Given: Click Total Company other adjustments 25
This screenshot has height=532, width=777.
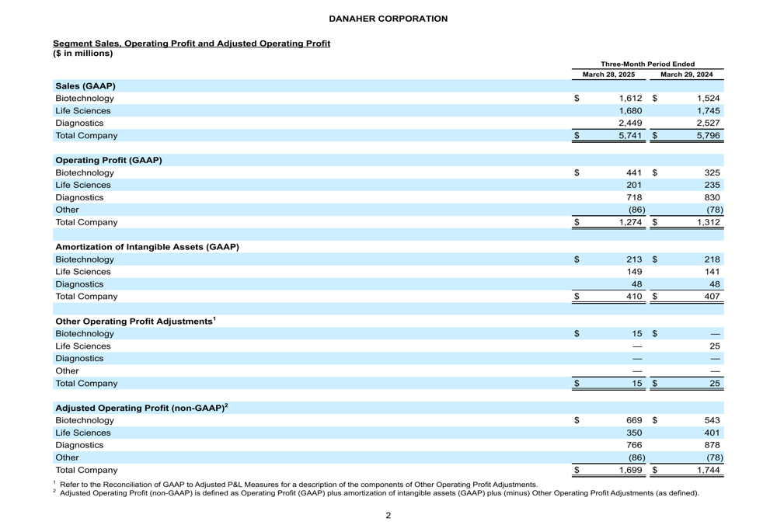Looking at the screenshot, I should tap(715, 384).
